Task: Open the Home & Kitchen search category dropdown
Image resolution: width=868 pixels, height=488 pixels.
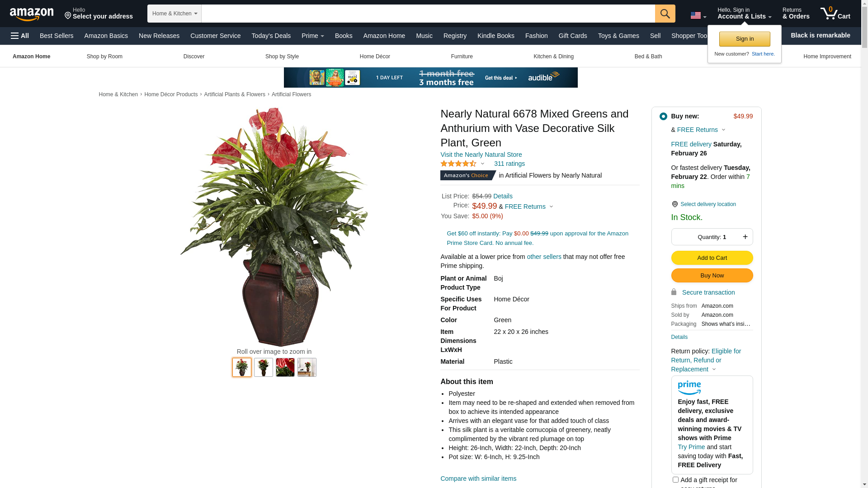Action: coord(175,14)
